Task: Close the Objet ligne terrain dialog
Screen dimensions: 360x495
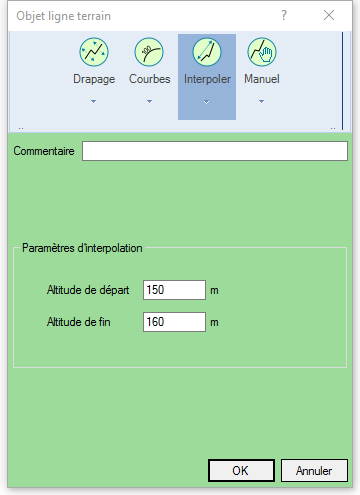Action: pyautogui.click(x=329, y=15)
